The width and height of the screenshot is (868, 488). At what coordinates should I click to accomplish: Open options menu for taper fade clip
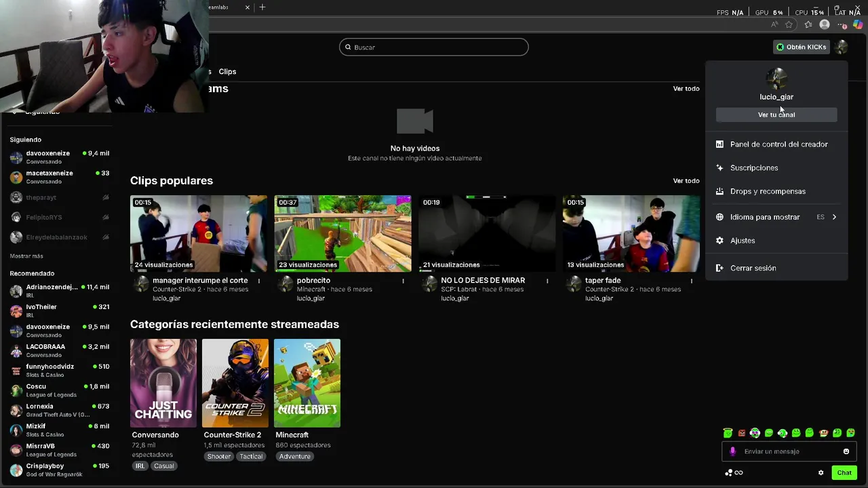pos(691,281)
